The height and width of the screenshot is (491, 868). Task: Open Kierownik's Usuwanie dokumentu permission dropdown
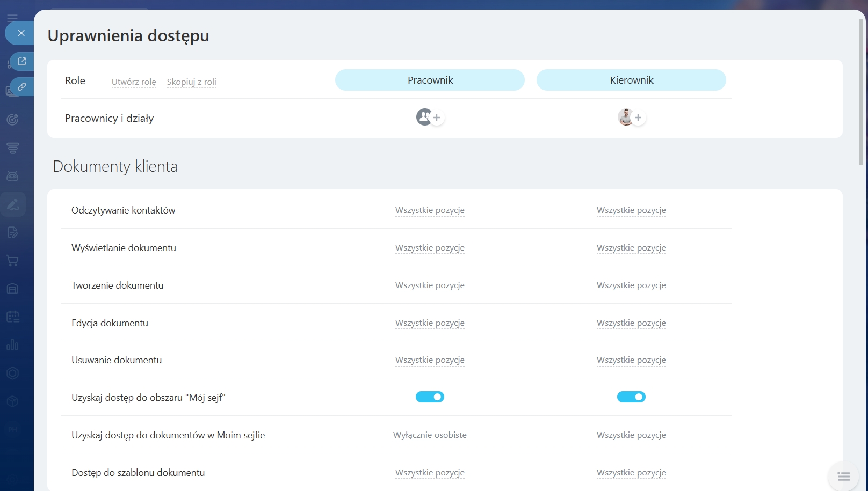click(x=631, y=360)
